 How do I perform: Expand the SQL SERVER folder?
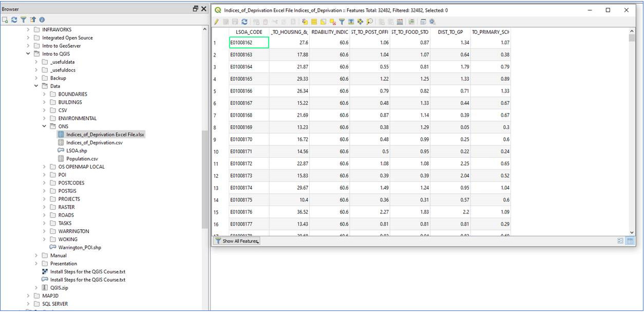click(29, 304)
